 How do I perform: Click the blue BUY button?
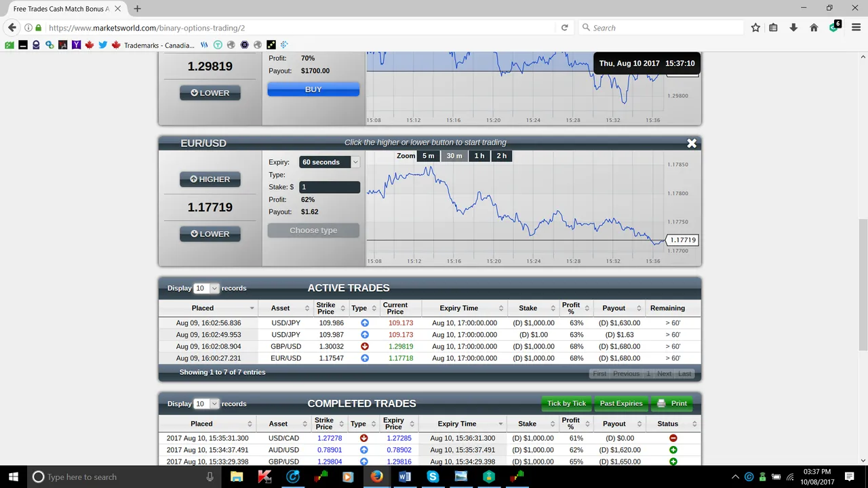313,89
